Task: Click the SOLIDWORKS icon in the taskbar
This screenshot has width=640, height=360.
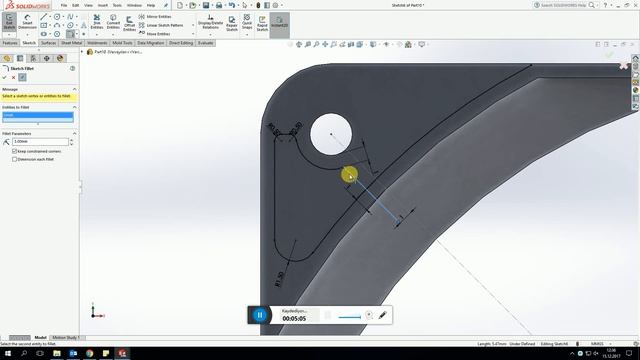Action: coord(122,353)
